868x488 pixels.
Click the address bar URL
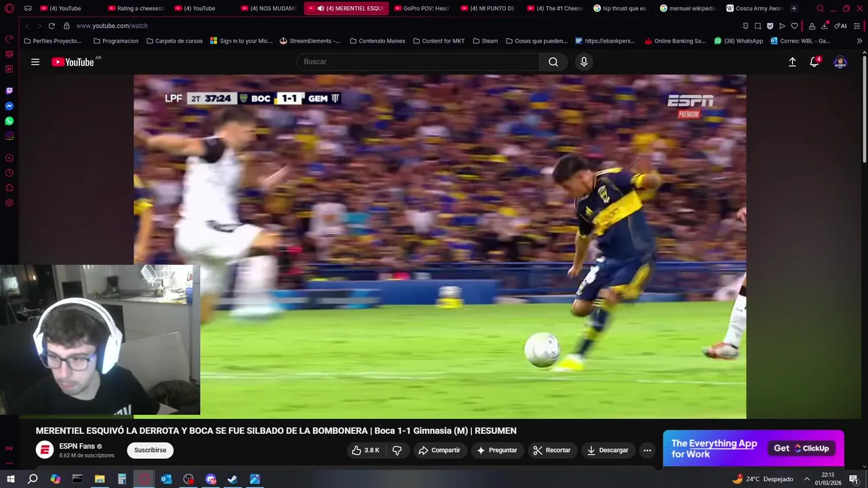pos(112,26)
